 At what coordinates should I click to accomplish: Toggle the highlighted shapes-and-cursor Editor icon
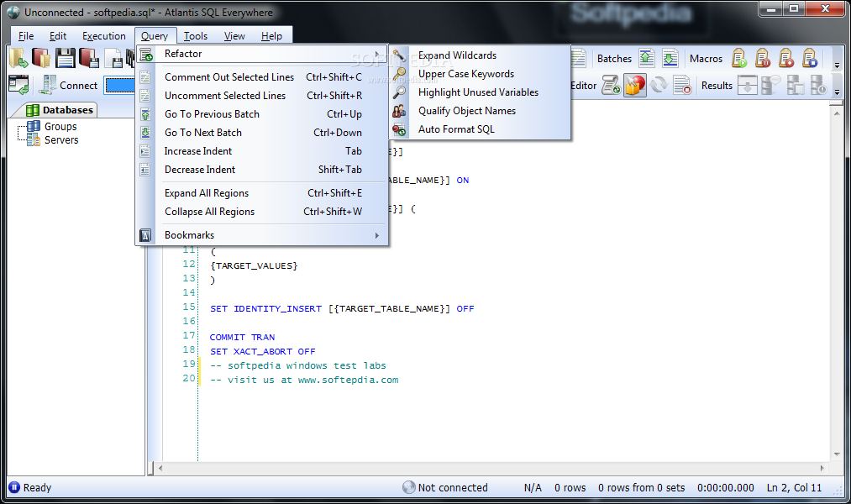pyautogui.click(x=635, y=85)
